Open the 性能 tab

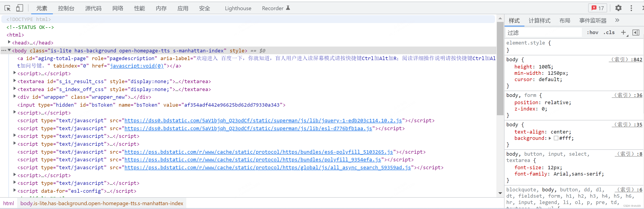pyautogui.click(x=139, y=8)
